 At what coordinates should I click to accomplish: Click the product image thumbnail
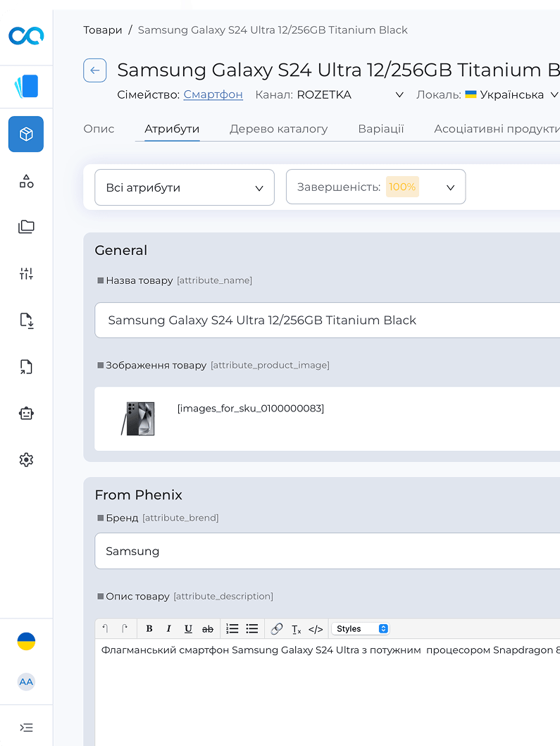click(138, 418)
